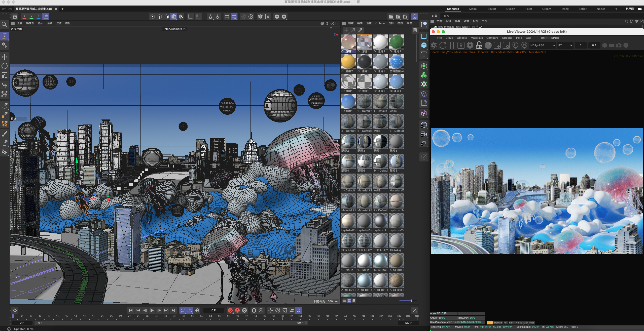Viewport: 644px width, 331px height.
Task: Open the PT kernel dropdown
Action: click(x=565, y=45)
